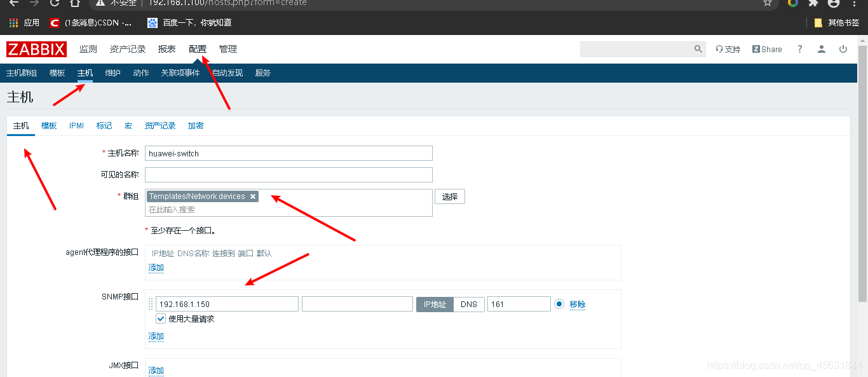868x377 pixels.
Task: Go to 服务 submenu
Action: 263,73
